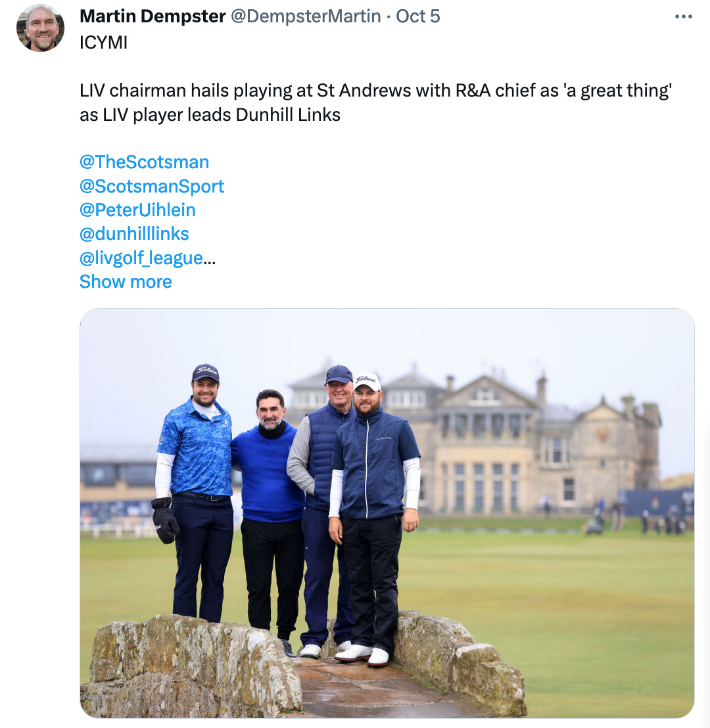The height and width of the screenshot is (728, 710).
Task: Open the @dunhilllinks mention
Action: (x=134, y=233)
